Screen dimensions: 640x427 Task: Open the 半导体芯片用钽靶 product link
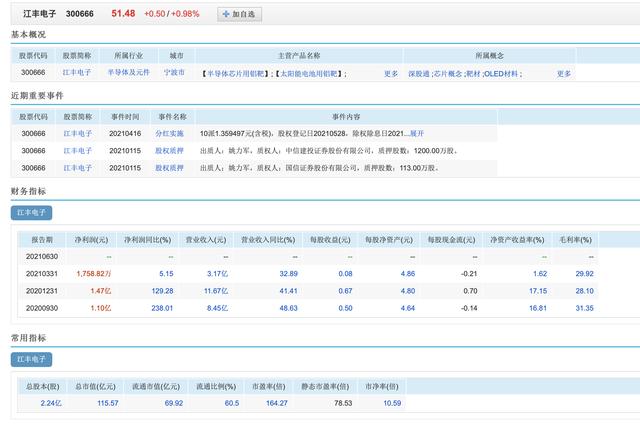point(236,74)
